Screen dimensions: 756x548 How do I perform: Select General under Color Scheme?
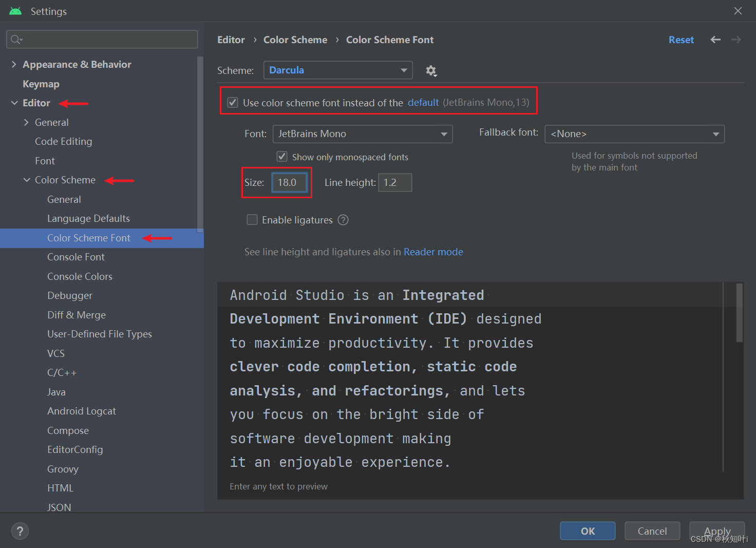(x=64, y=199)
